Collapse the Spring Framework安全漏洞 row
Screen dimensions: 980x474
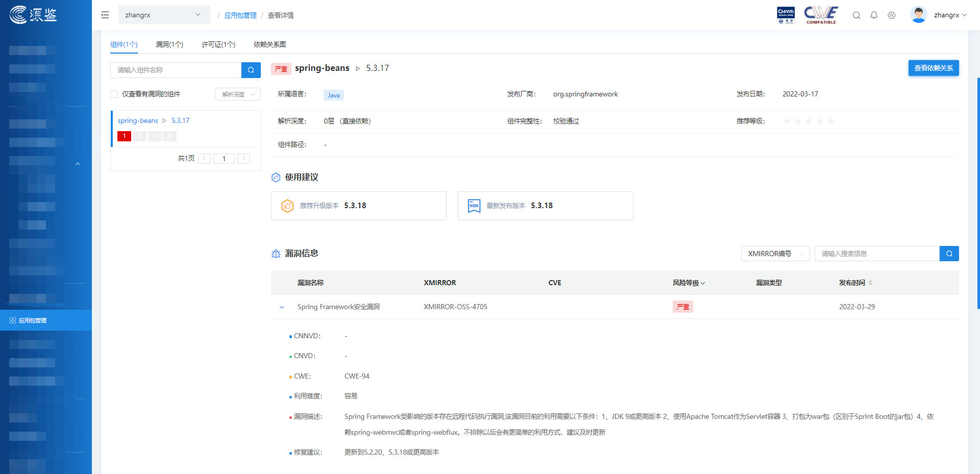coord(282,307)
